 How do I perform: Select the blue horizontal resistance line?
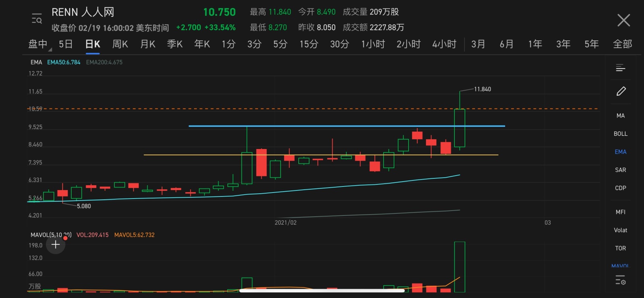(x=347, y=126)
